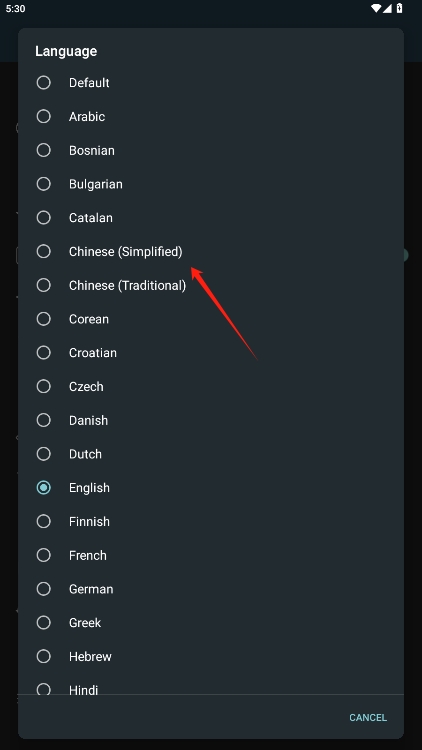This screenshot has height=750, width=422.
Task: Select Hebrew language
Action: (x=211, y=656)
